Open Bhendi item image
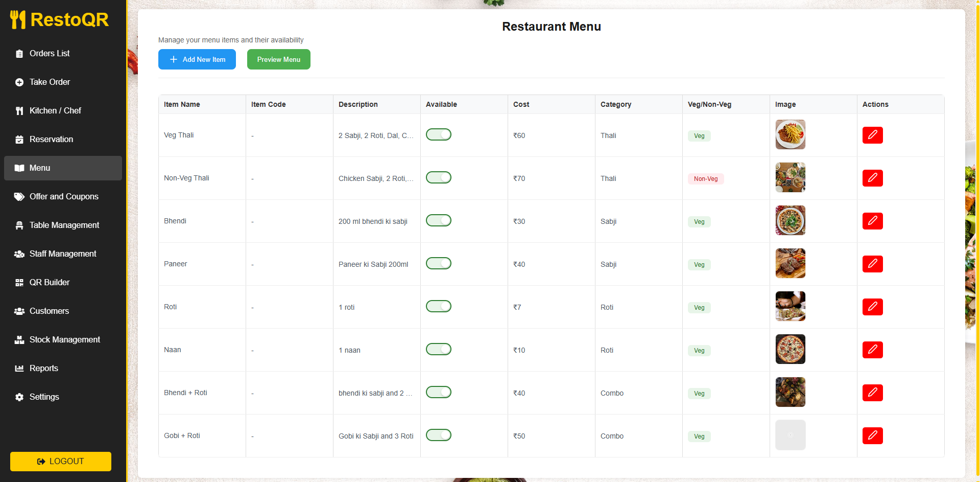The image size is (980, 482). pyautogui.click(x=791, y=220)
